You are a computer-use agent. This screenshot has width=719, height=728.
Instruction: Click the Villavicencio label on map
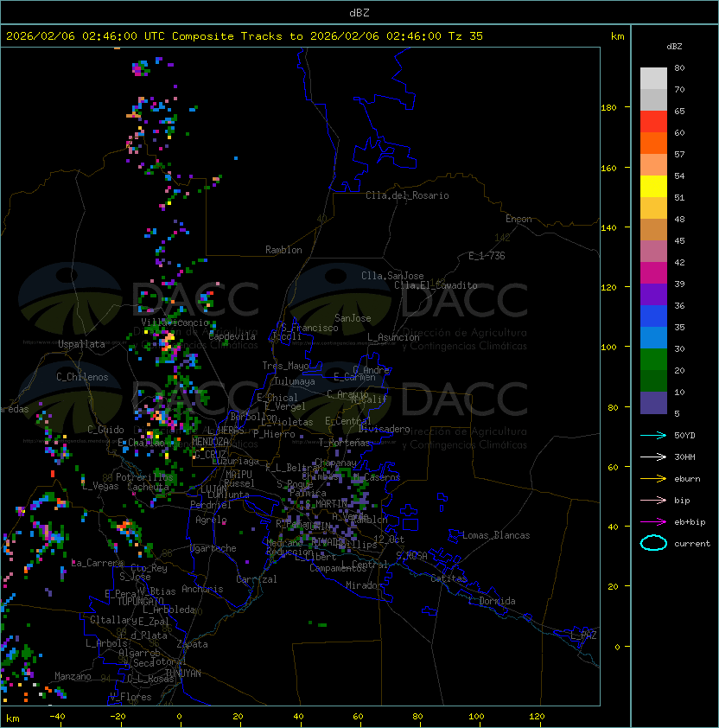175,322
